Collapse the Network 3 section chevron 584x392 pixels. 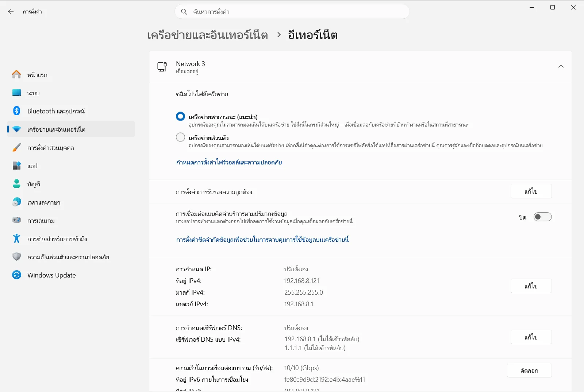(x=561, y=66)
